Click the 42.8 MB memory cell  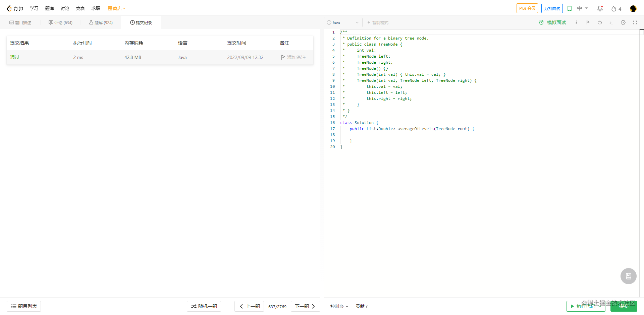click(133, 57)
